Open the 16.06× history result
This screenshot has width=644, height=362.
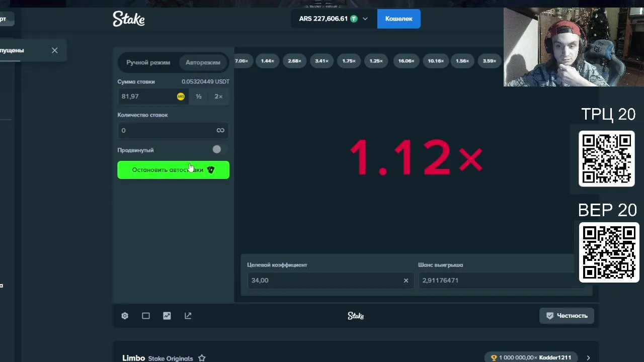[406, 61]
